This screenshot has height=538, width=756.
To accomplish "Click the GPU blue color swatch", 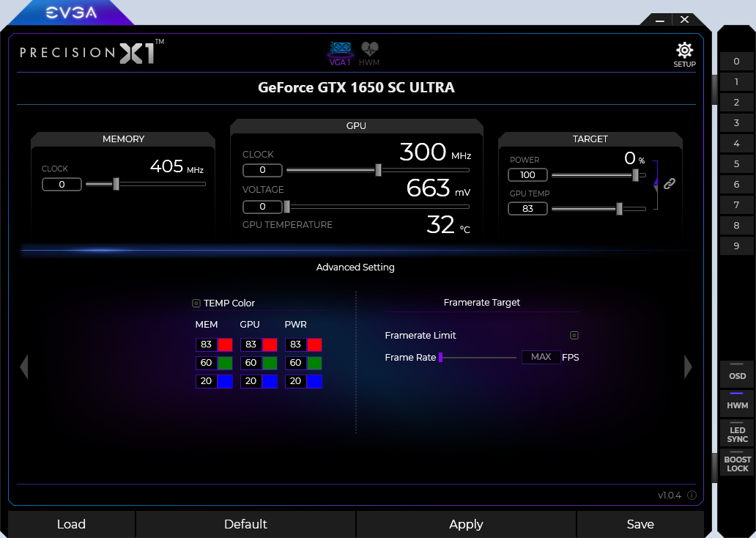I will pyautogui.click(x=270, y=381).
